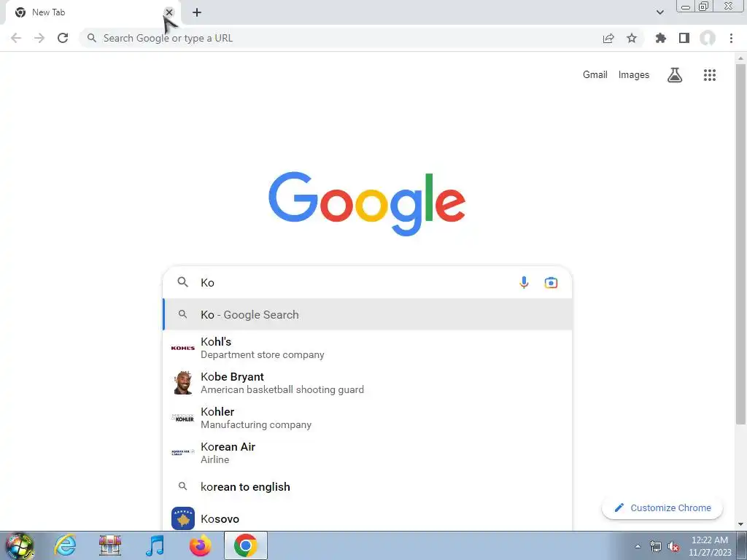Go forward with the right arrow
The width and height of the screenshot is (747, 560).
(x=39, y=38)
